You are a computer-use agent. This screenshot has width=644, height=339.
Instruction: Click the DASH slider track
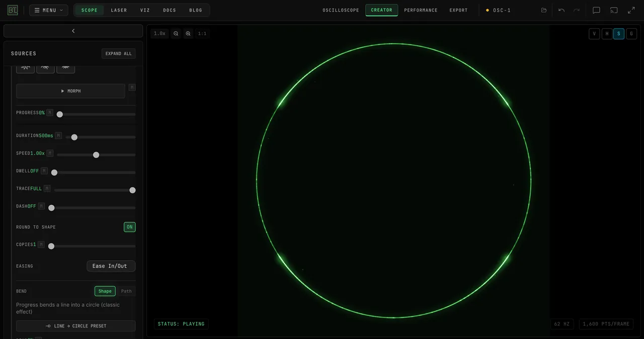point(92,208)
